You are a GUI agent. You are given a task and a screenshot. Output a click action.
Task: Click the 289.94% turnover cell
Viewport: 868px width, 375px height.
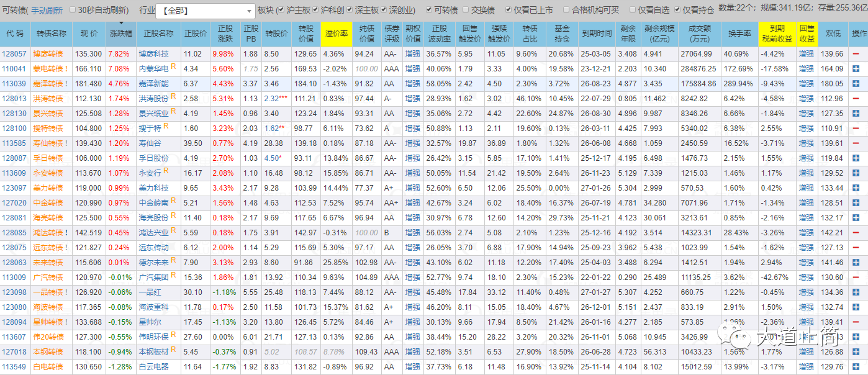pos(739,84)
